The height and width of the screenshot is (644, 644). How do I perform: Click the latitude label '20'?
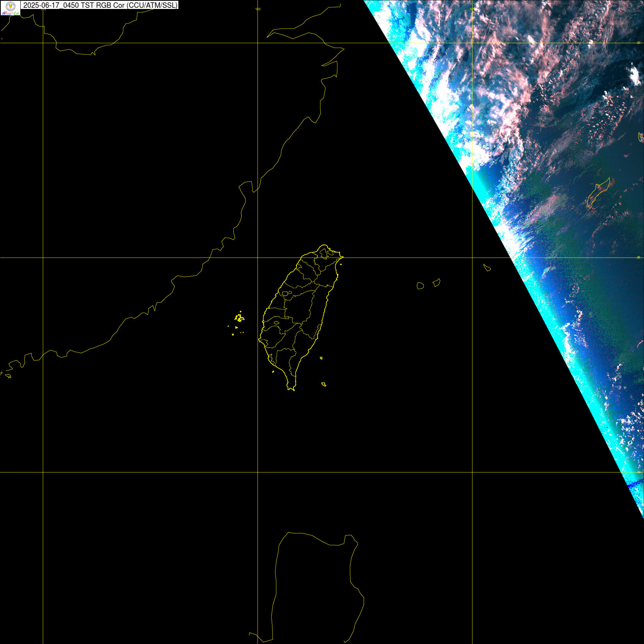(x=639, y=472)
